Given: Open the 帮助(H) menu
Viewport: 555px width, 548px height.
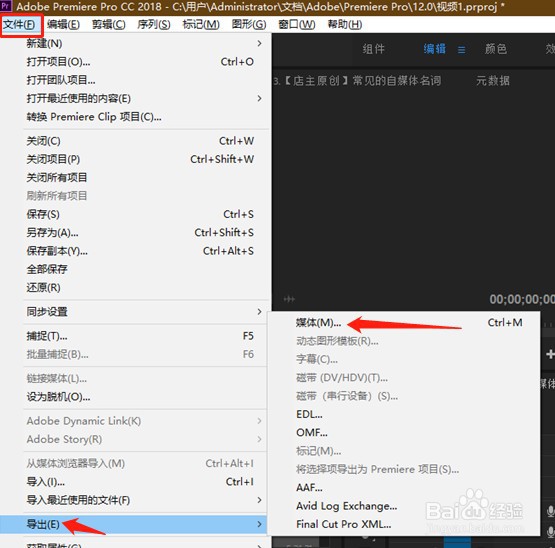Looking at the screenshot, I should [x=345, y=25].
